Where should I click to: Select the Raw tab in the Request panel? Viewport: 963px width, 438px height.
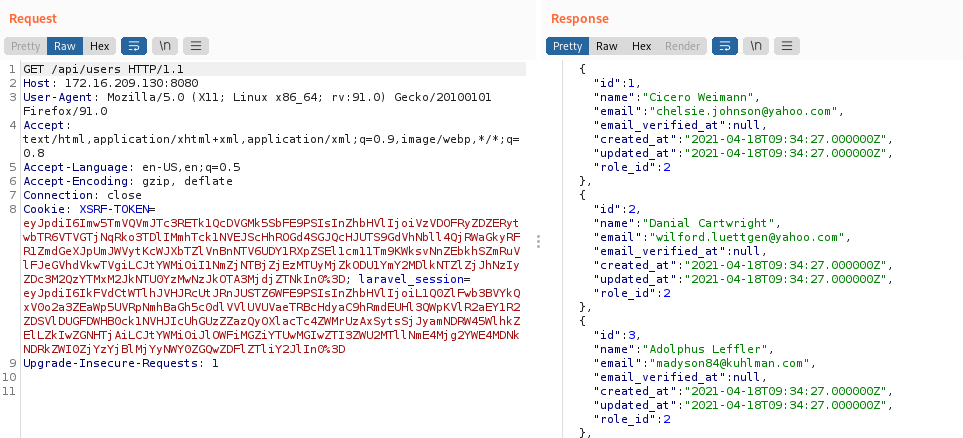[x=65, y=46]
